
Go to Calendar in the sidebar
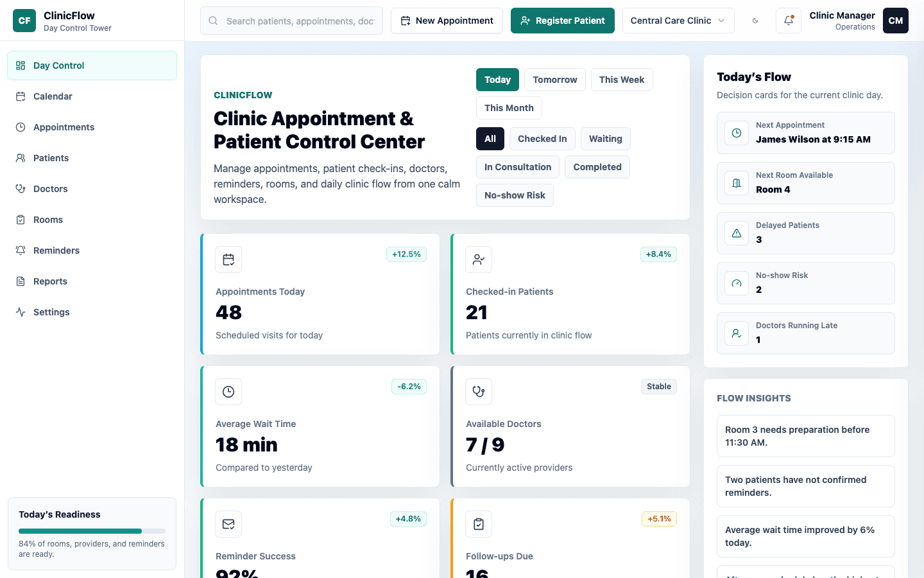pos(92,96)
